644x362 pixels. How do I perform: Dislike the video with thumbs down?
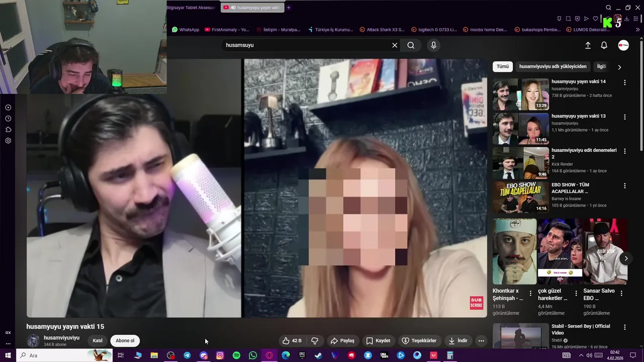(315, 340)
